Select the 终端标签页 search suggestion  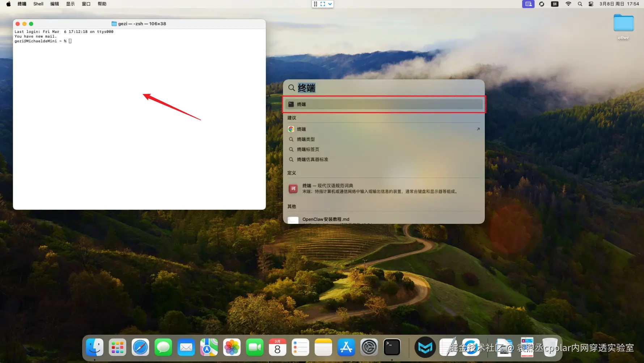pos(384,149)
